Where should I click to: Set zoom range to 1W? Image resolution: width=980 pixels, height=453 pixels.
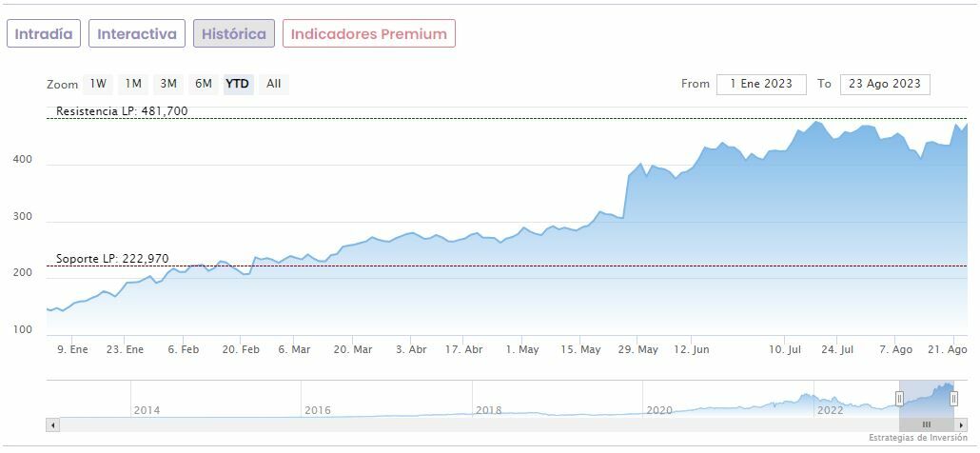[x=98, y=84]
